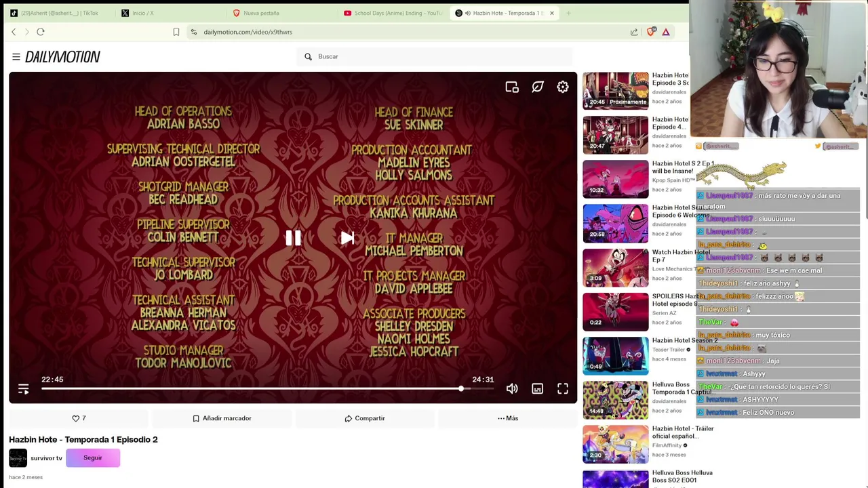
Task: Click Añadir marcador button
Action: (222, 418)
